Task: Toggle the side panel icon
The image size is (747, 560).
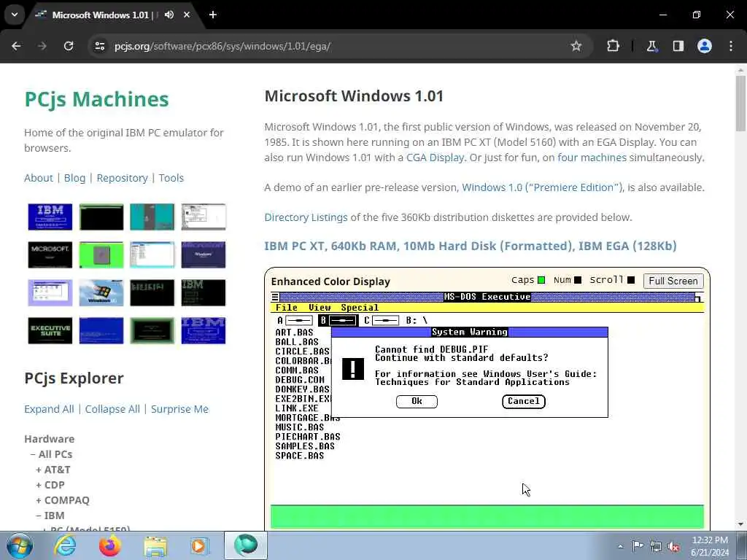Action: (x=678, y=46)
